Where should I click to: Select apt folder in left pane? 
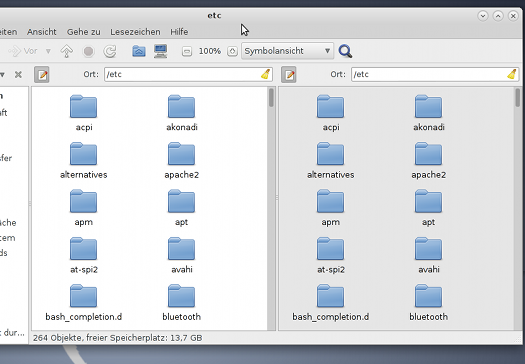pyautogui.click(x=181, y=208)
